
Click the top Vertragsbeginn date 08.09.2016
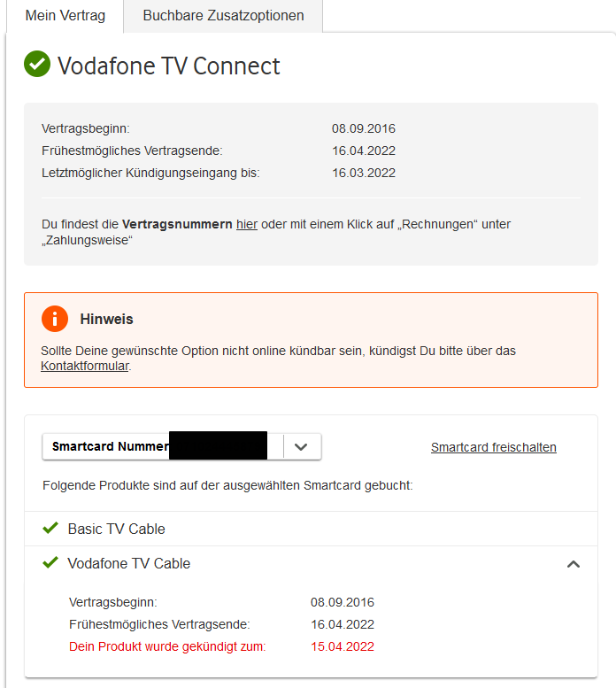(x=363, y=128)
